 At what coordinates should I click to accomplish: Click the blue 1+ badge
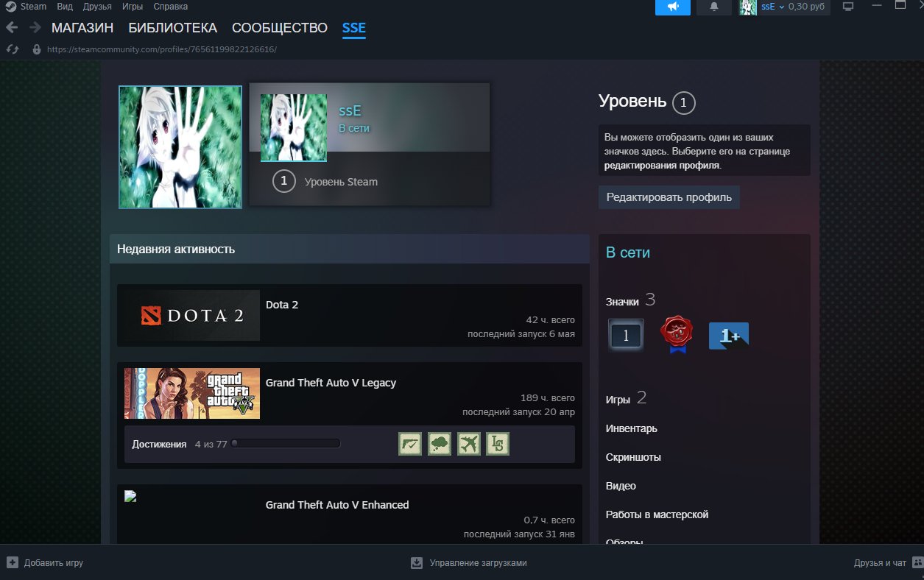coord(728,335)
